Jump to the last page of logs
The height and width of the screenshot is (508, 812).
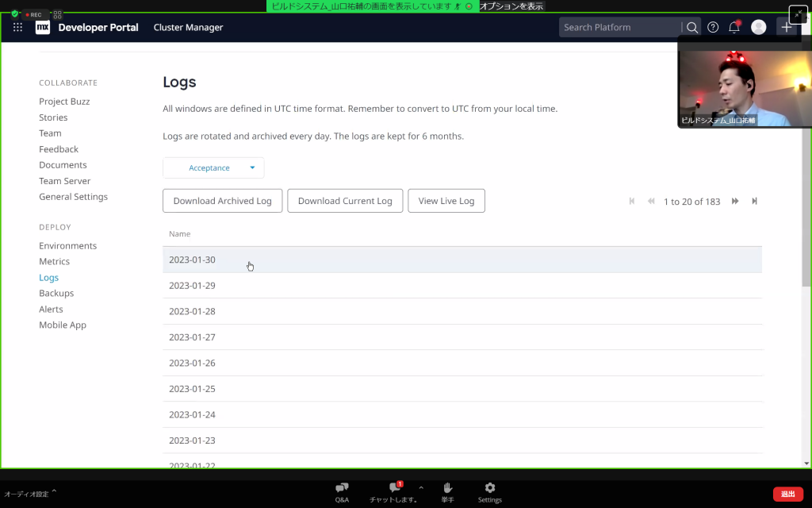(x=754, y=201)
